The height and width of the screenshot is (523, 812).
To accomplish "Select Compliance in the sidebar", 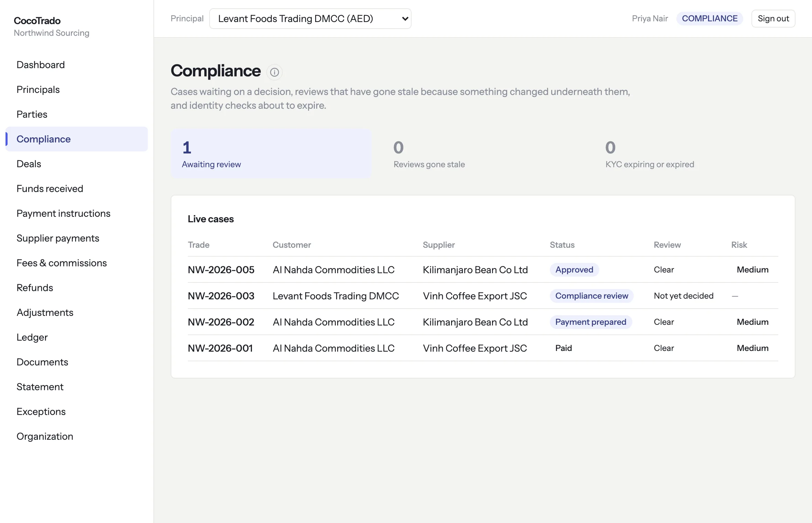I will click(76, 139).
